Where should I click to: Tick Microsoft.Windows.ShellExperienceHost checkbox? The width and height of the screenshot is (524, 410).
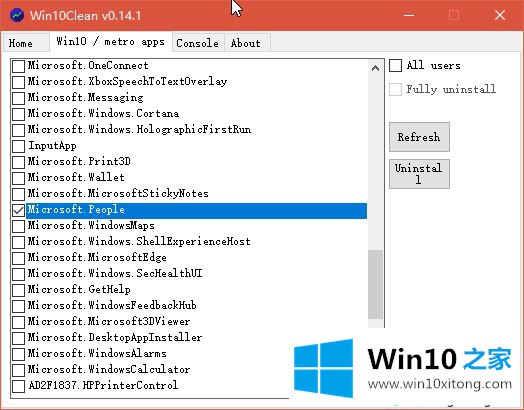point(18,242)
